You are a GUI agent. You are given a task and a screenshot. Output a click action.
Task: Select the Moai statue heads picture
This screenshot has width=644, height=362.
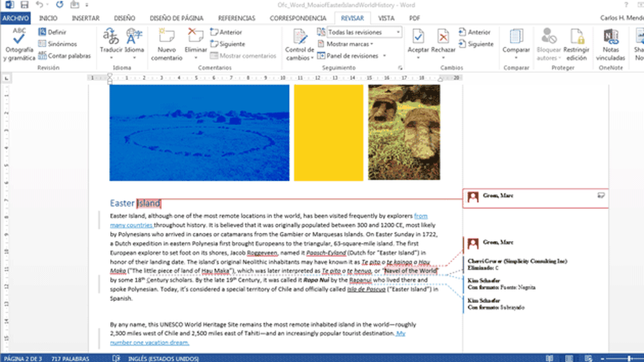(404, 132)
